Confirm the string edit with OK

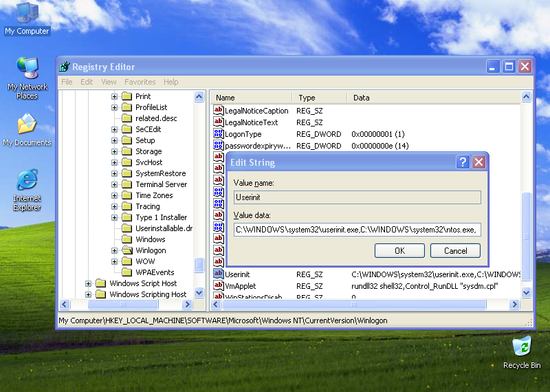tap(399, 250)
